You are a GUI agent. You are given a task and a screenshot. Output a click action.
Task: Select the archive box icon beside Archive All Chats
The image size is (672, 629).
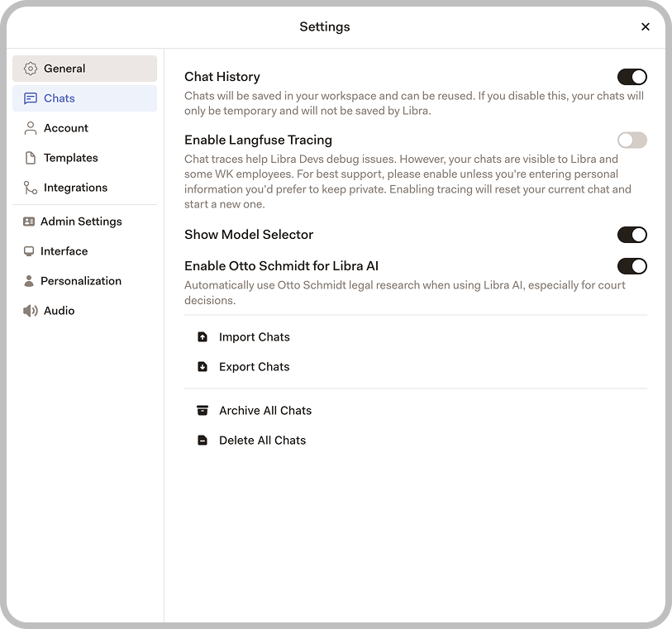[203, 410]
